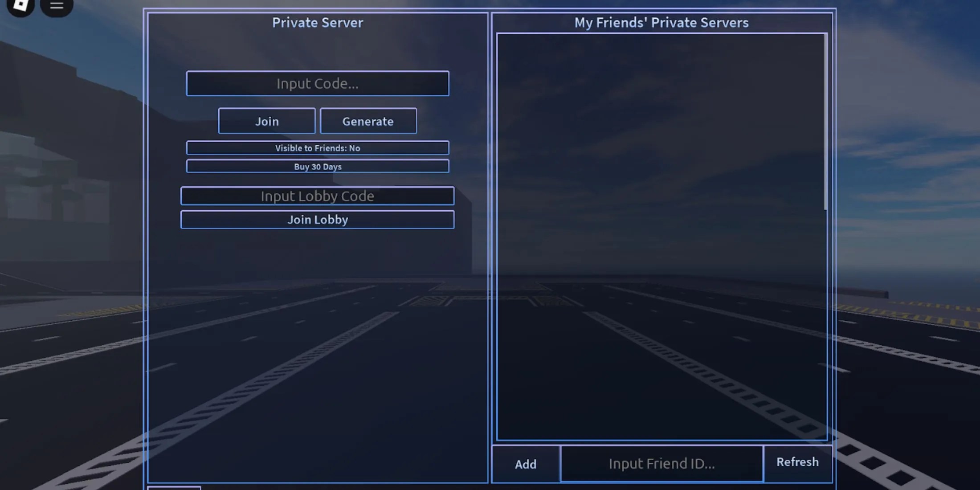Focus the Input Friend ID field
The height and width of the screenshot is (490, 980).
(661, 464)
